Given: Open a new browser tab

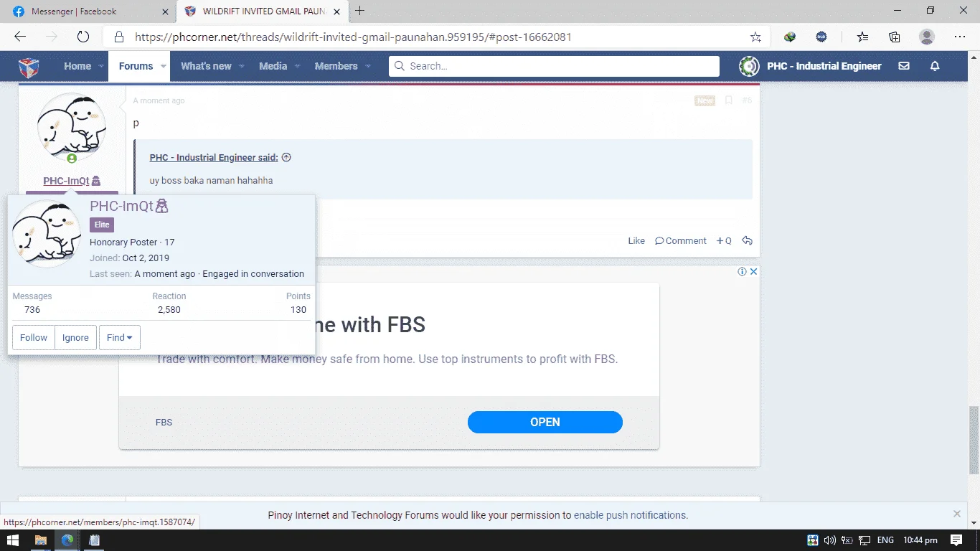Looking at the screenshot, I should (359, 11).
